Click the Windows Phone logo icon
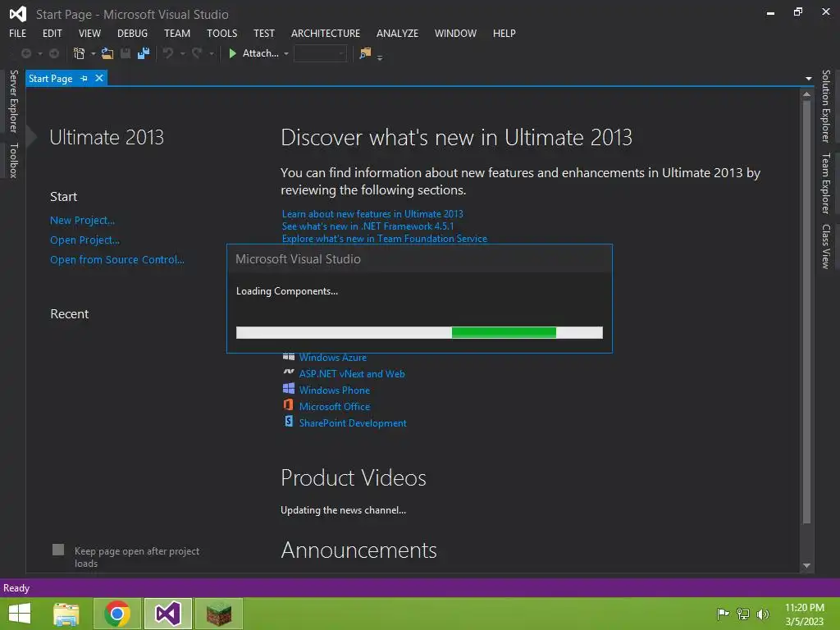This screenshot has height=630, width=840. (x=289, y=388)
